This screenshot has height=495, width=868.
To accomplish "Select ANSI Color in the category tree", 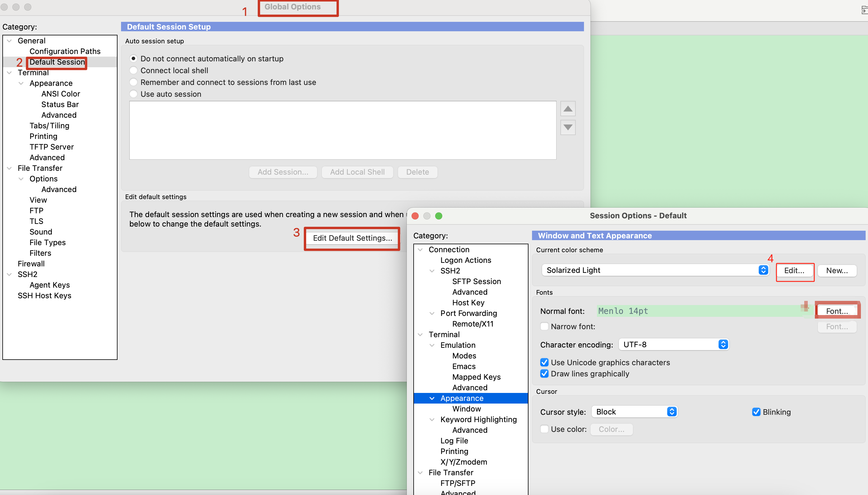I will click(61, 94).
